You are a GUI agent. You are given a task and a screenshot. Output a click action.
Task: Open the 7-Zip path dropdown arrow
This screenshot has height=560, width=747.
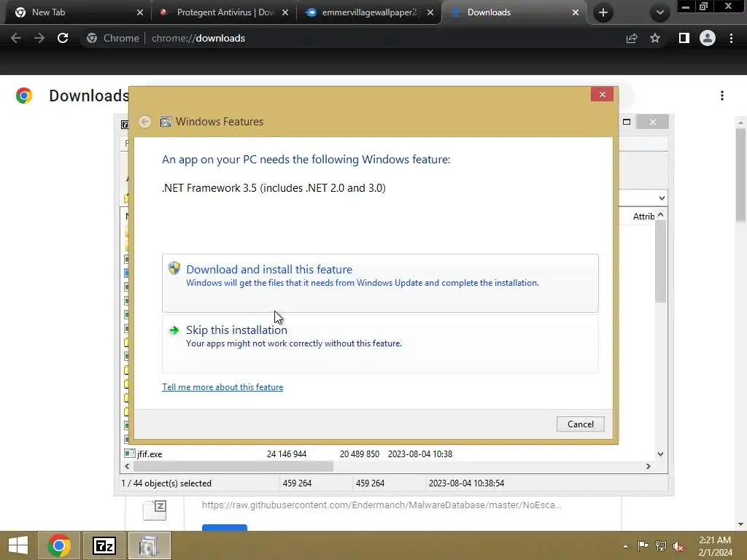[x=662, y=198]
